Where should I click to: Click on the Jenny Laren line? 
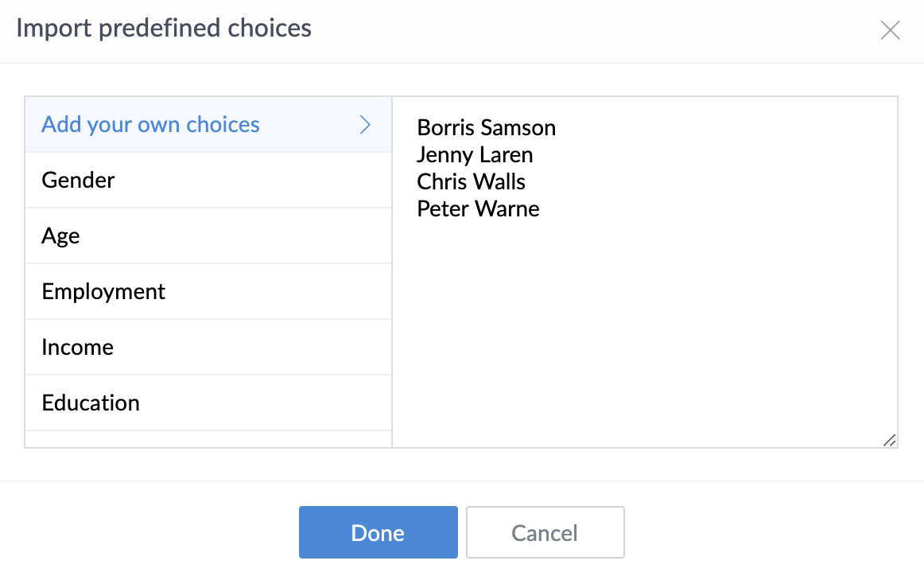(475, 155)
